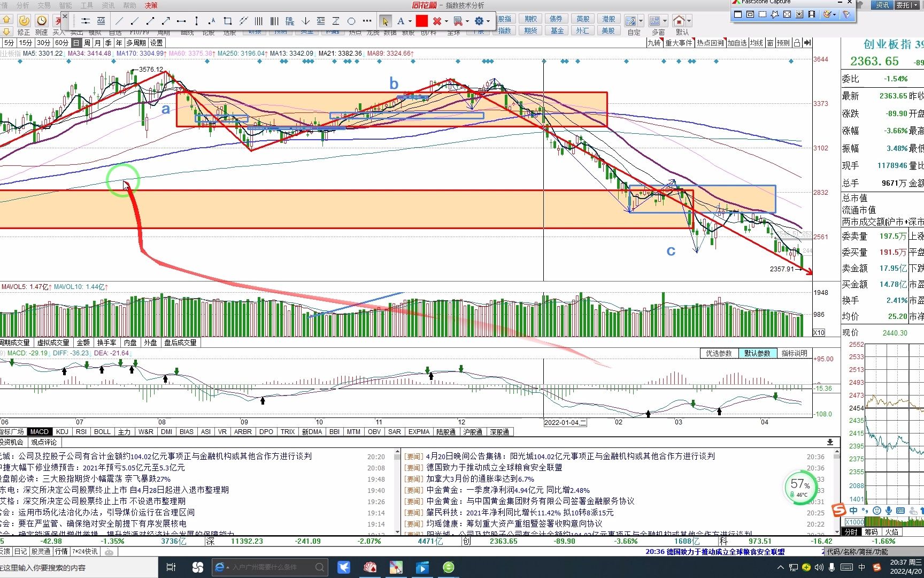Open settings gear dropdown arrow
The image size is (924, 578).
point(488,21)
